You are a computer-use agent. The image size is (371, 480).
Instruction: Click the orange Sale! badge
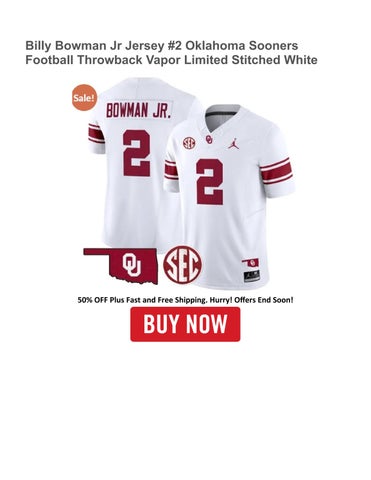click(84, 98)
